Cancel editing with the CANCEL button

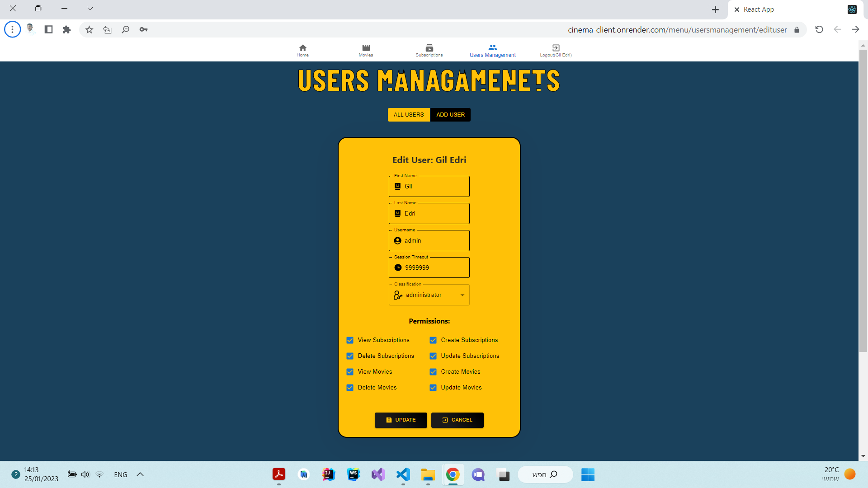coord(457,420)
